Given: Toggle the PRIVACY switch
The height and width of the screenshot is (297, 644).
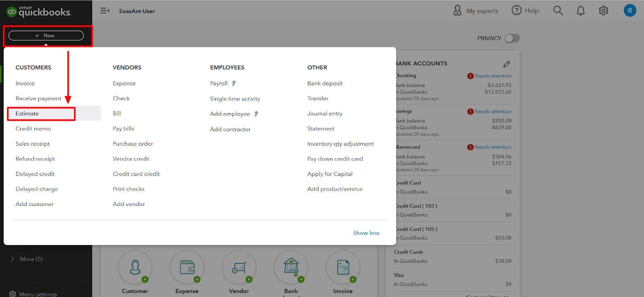Looking at the screenshot, I should click(x=512, y=38).
